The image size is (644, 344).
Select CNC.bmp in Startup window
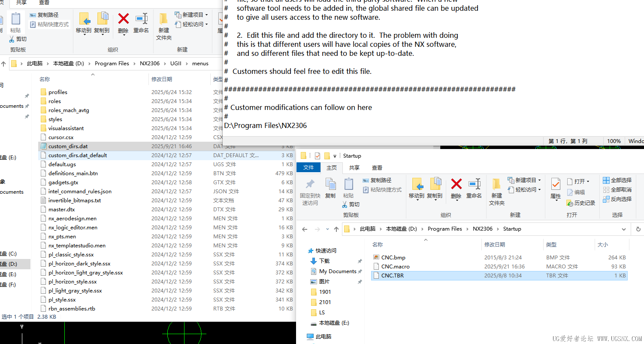coord(499,258)
